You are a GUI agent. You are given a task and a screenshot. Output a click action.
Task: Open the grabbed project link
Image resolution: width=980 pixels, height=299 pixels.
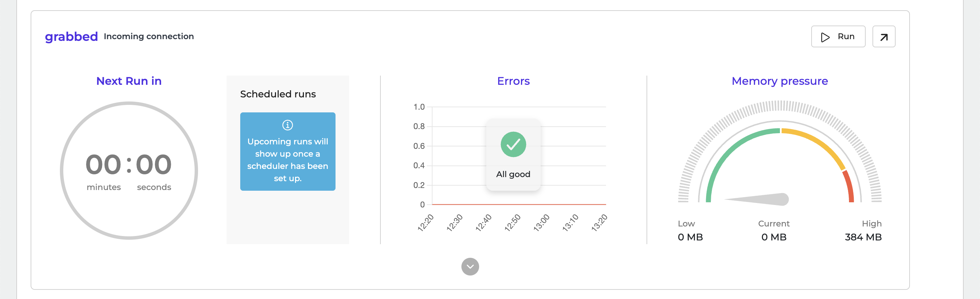pos(71,36)
